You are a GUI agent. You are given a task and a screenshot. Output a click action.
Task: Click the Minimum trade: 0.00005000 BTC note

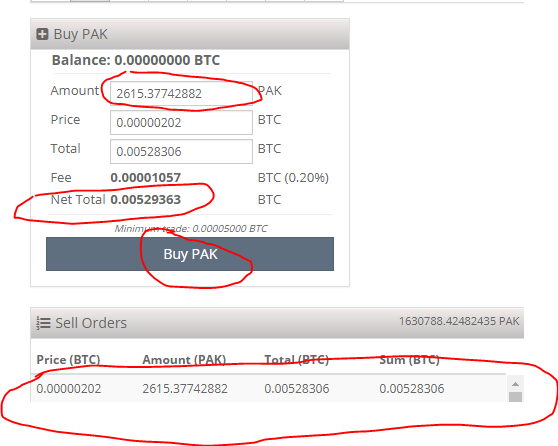pyautogui.click(x=191, y=229)
